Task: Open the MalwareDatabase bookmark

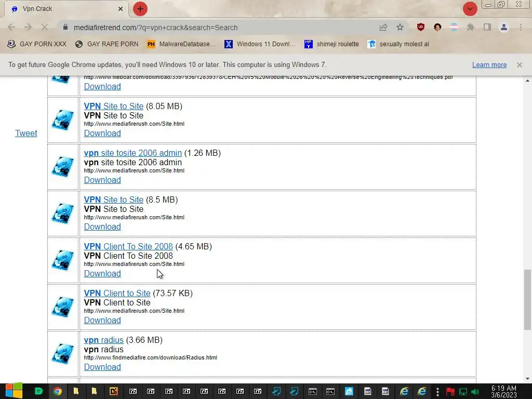Action: click(181, 44)
